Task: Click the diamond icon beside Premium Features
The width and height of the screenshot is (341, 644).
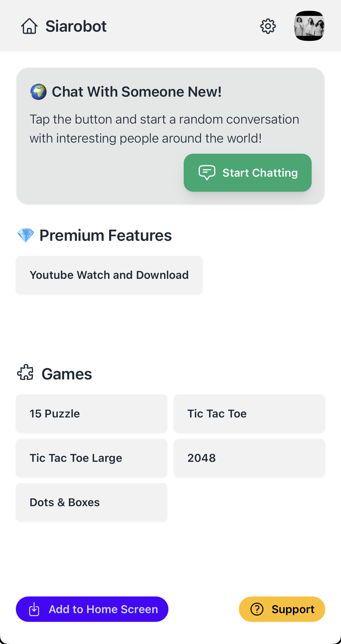Action: coord(26,235)
